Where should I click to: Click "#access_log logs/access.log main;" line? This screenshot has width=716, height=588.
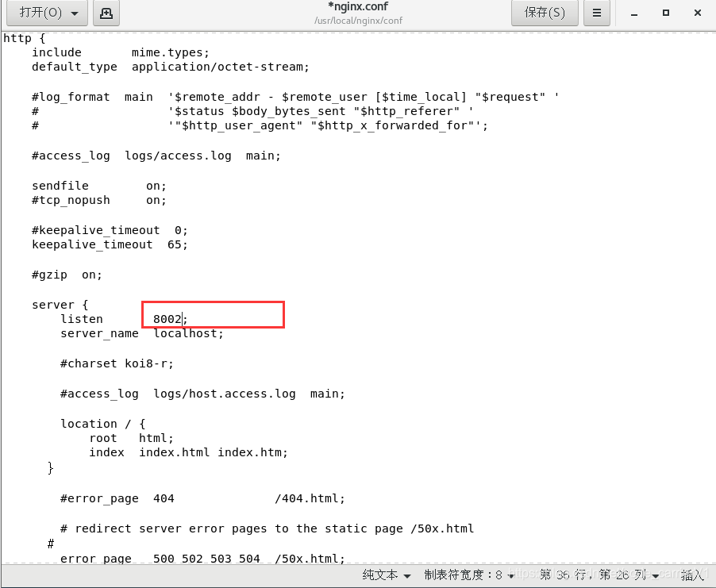tap(156, 156)
